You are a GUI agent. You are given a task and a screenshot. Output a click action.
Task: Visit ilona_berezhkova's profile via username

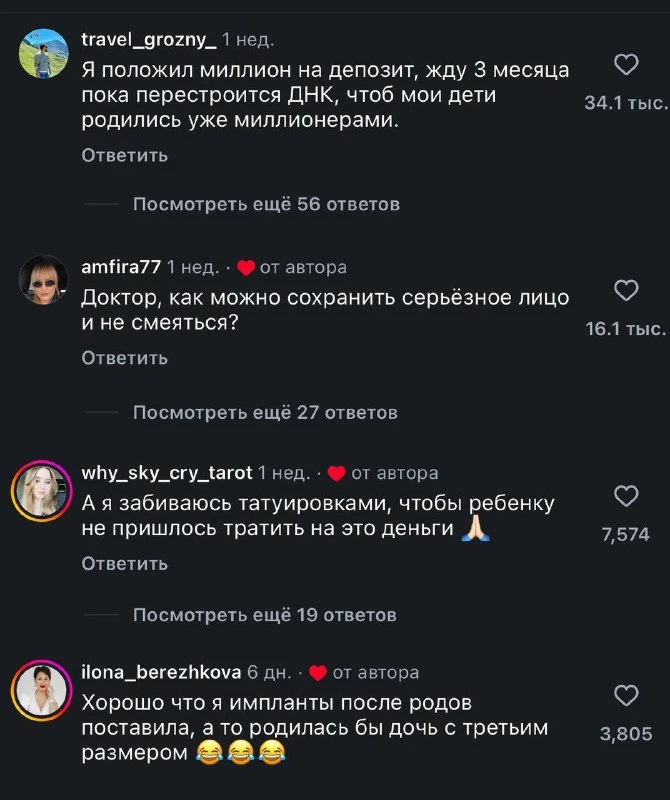pos(160,673)
